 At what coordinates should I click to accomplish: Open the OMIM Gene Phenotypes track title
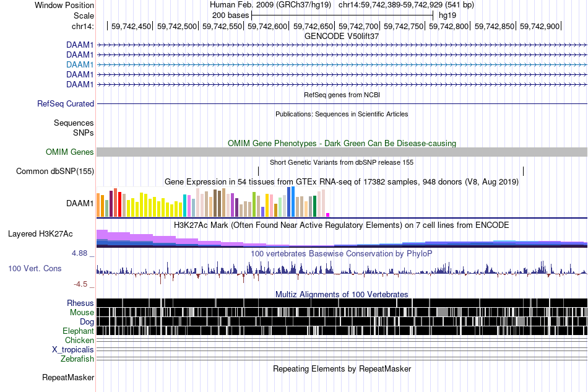342,143
